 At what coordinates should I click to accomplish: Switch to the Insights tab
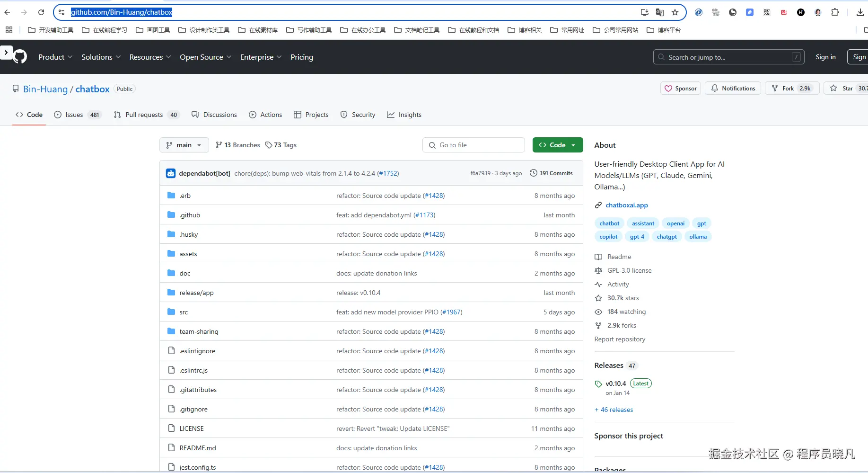coord(404,115)
